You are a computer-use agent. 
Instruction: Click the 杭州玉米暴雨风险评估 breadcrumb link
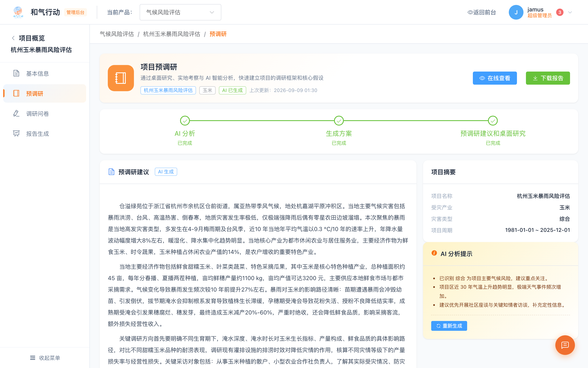coord(171,34)
